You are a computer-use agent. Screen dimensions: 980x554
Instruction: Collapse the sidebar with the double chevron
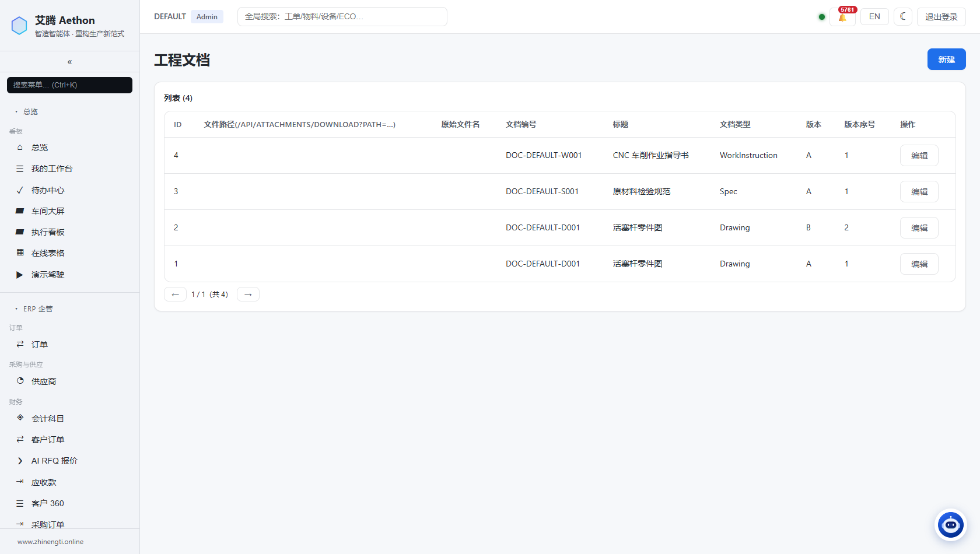click(x=69, y=62)
